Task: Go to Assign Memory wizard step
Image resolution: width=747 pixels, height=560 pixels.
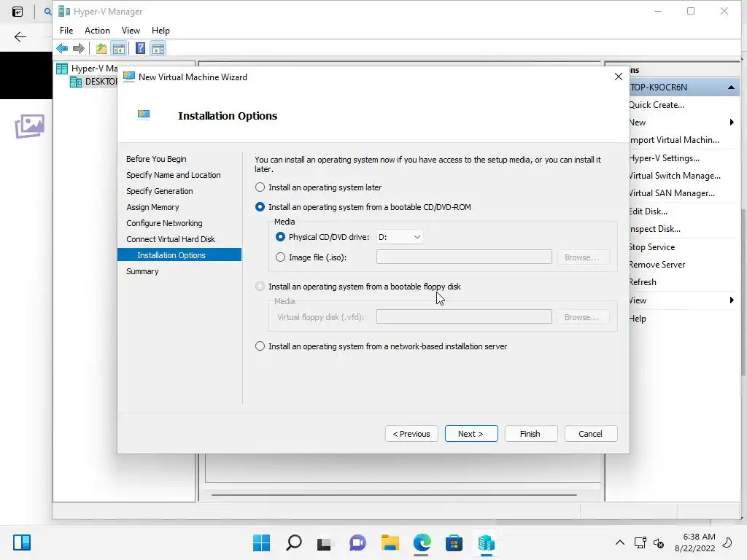Action: (x=152, y=207)
